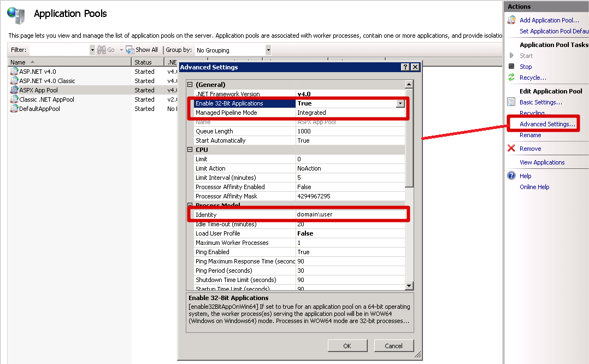Click the ASP.NET v4.0 Classic pool icon
The height and width of the screenshot is (364, 589).
click(14, 81)
